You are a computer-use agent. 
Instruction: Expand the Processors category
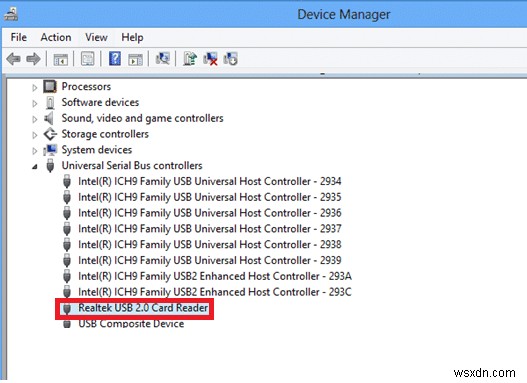pos(35,88)
